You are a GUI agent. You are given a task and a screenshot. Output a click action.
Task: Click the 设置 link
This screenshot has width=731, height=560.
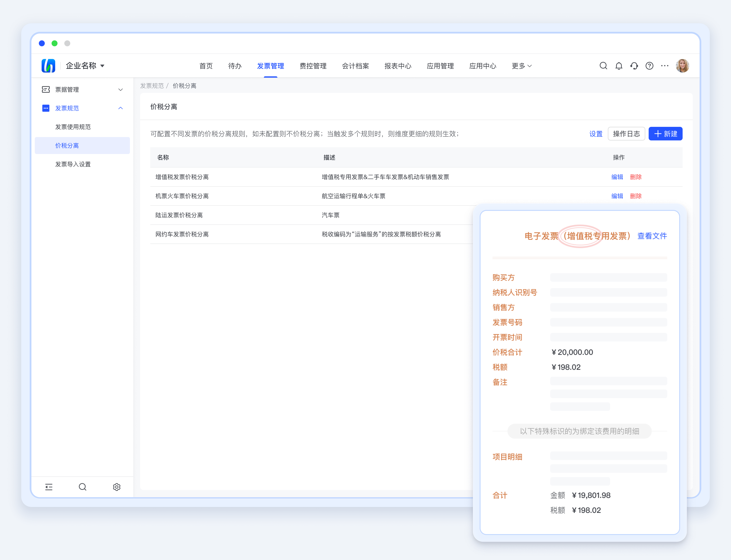(x=596, y=134)
